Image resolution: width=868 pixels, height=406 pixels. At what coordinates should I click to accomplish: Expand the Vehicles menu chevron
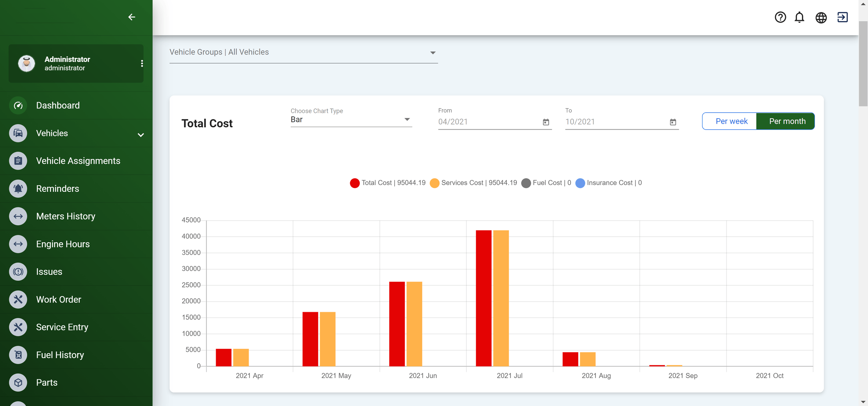(x=141, y=135)
